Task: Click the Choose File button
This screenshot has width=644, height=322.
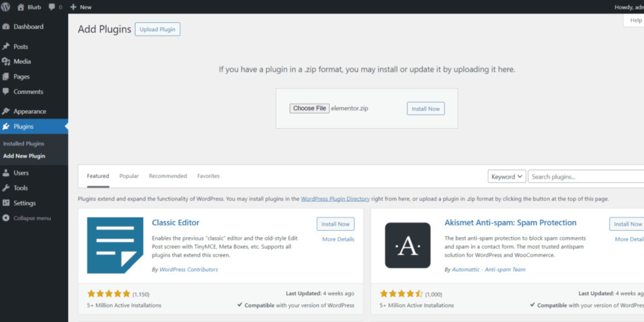Action: 310,108
